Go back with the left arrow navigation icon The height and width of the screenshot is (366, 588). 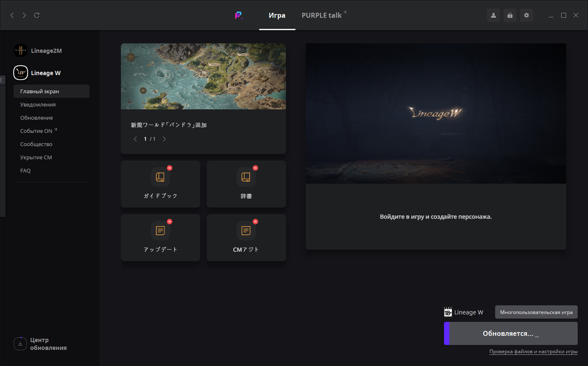(x=12, y=15)
